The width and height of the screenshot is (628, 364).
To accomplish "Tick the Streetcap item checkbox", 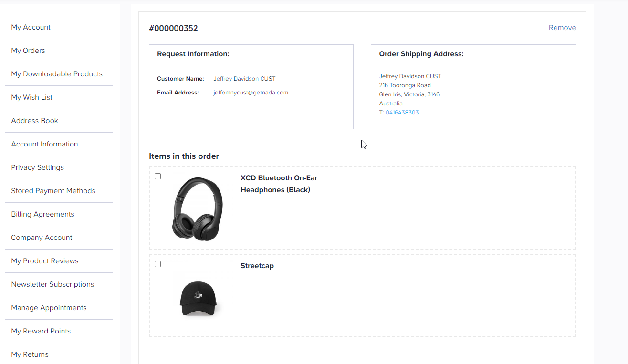I will pyautogui.click(x=158, y=264).
